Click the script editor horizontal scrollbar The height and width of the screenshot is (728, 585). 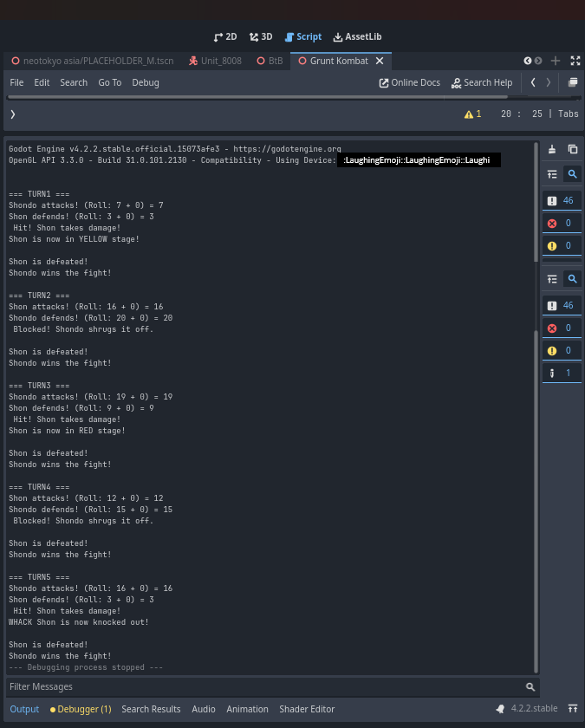(x=257, y=97)
